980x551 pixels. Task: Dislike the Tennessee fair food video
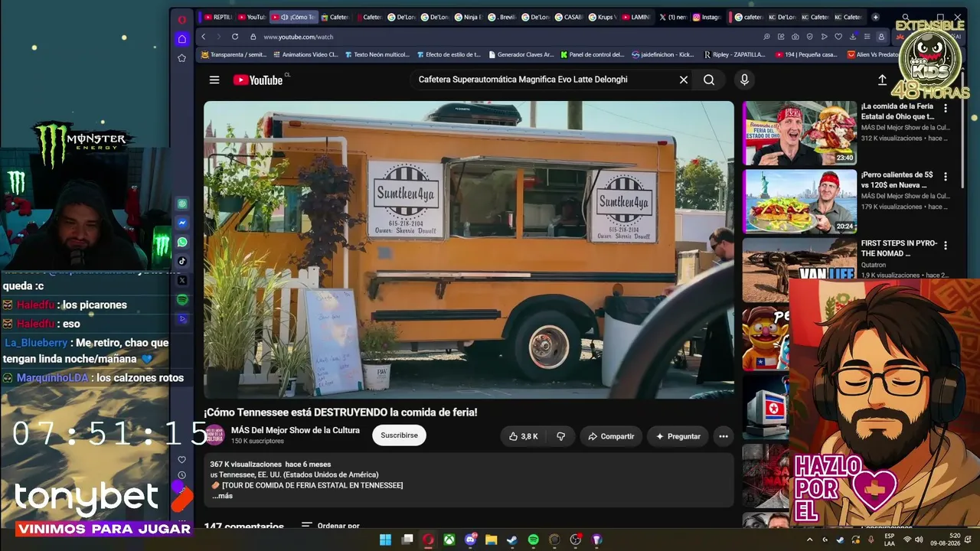tap(561, 436)
